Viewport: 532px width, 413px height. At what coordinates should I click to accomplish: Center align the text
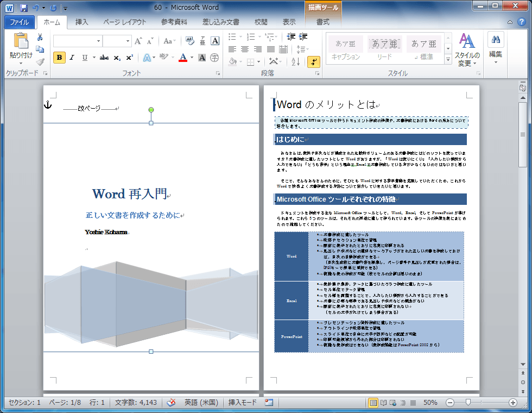coord(245,49)
